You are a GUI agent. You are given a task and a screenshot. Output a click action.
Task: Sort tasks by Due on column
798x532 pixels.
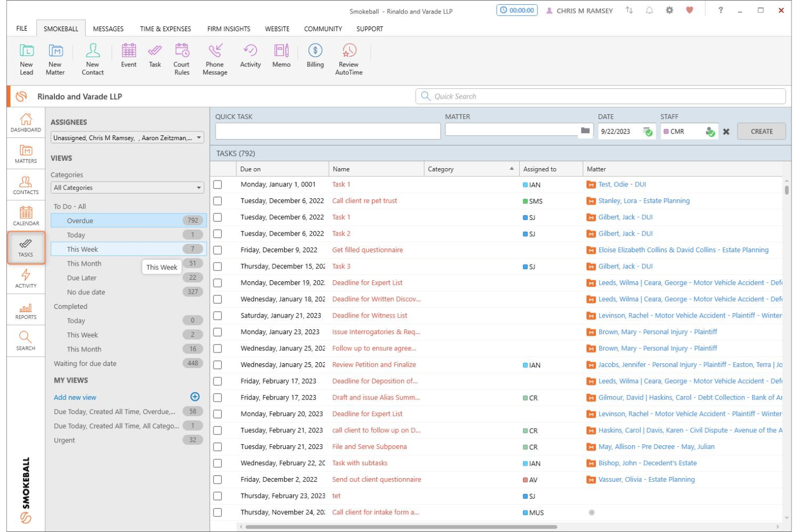[x=283, y=169]
